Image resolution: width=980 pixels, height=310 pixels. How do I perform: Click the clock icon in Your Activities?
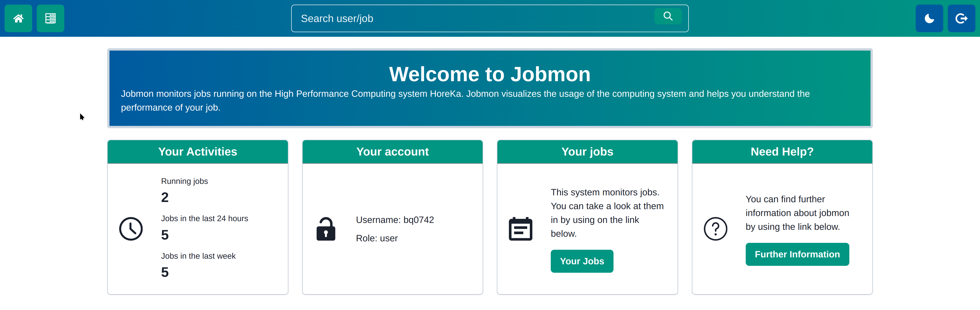point(131,229)
